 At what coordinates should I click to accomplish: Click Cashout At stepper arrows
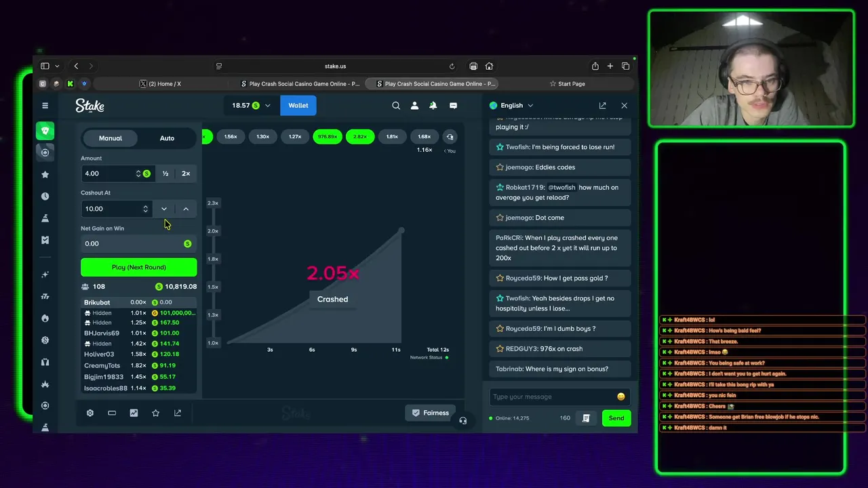pyautogui.click(x=145, y=209)
